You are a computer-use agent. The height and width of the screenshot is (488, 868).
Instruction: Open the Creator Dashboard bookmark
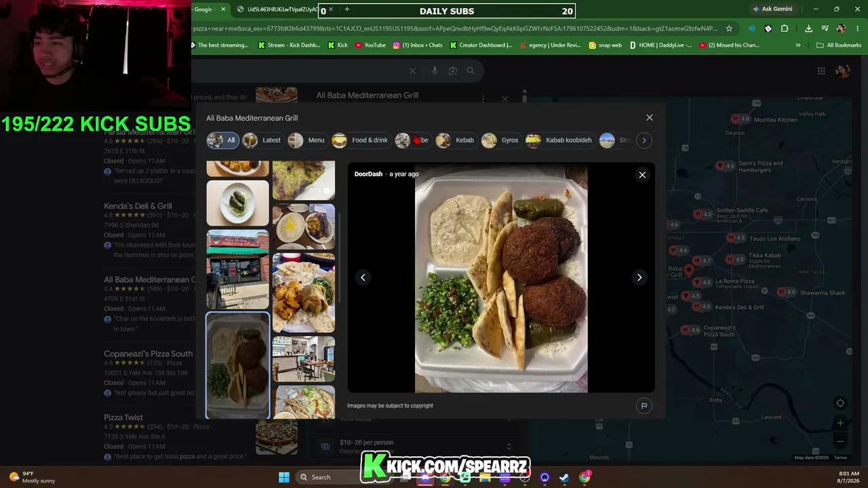click(x=481, y=45)
